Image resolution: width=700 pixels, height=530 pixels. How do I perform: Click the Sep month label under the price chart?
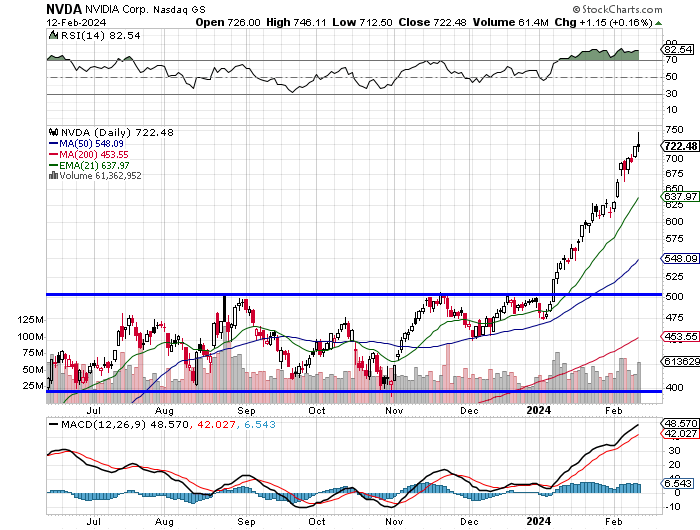[246, 410]
